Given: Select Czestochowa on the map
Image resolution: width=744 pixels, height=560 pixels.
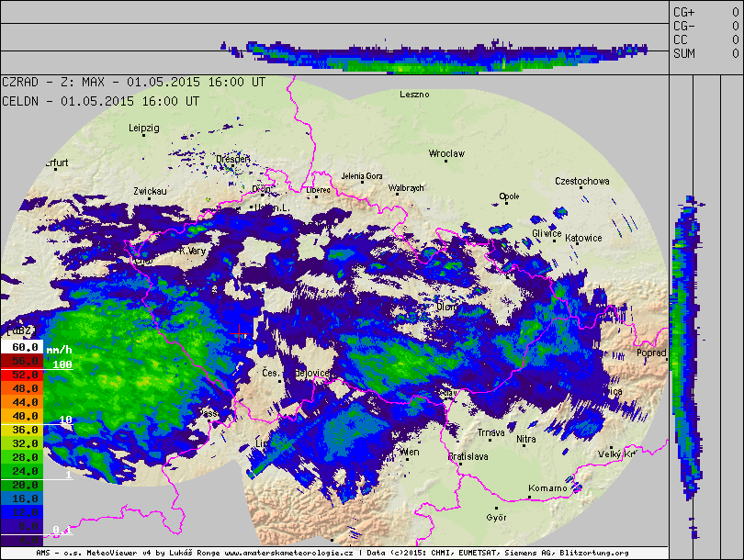Looking at the screenshot, I should pyautogui.click(x=582, y=182).
